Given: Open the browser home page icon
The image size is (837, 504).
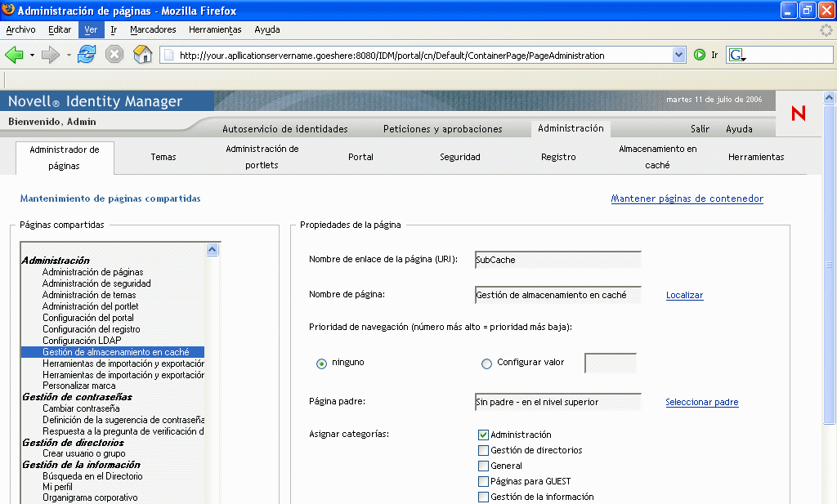Looking at the screenshot, I should point(142,55).
